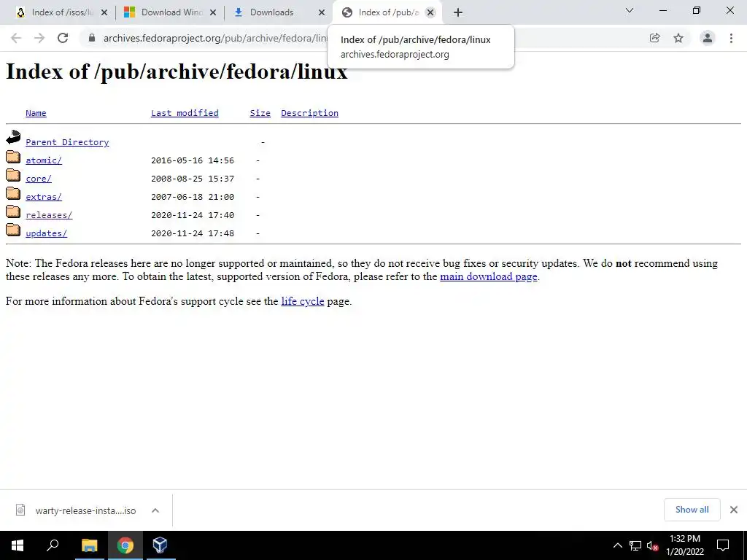Expand options for the warty-release download

[x=155, y=510]
